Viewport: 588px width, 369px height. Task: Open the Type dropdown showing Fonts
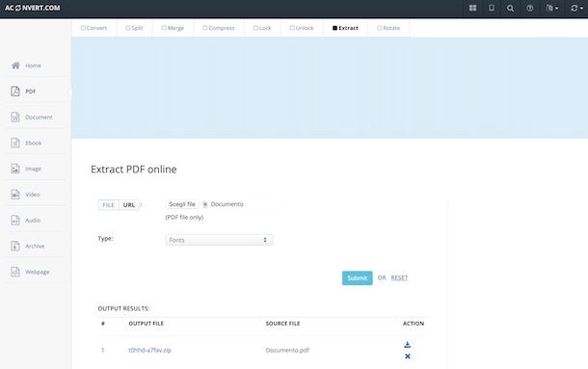click(219, 240)
